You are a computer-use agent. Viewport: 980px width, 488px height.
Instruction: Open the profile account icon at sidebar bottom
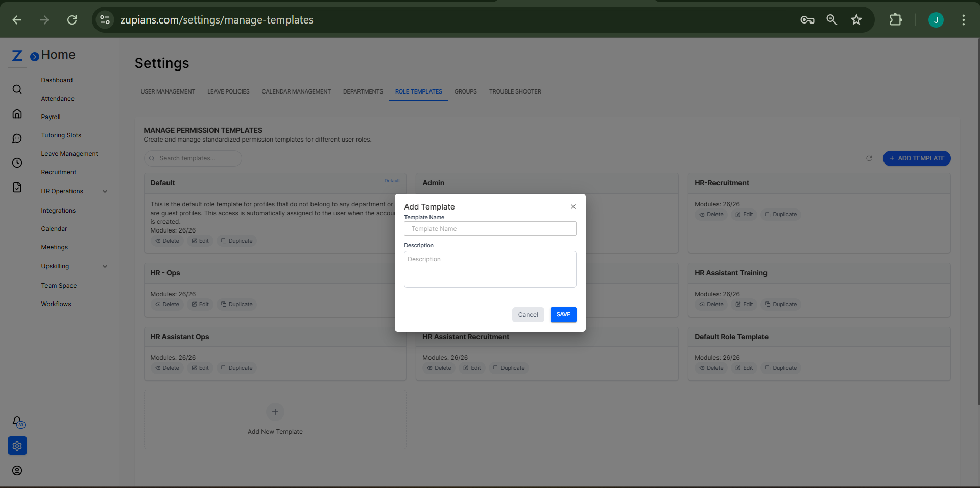(17, 470)
